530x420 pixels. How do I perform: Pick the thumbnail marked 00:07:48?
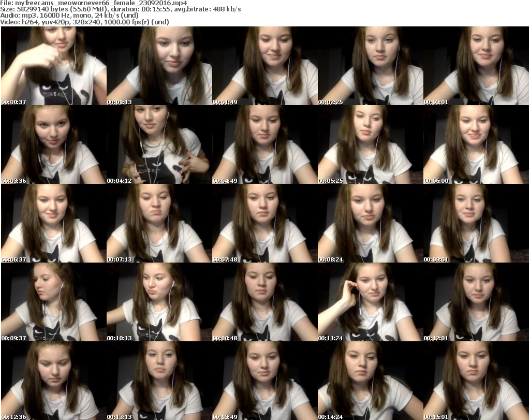(x=265, y=224)
